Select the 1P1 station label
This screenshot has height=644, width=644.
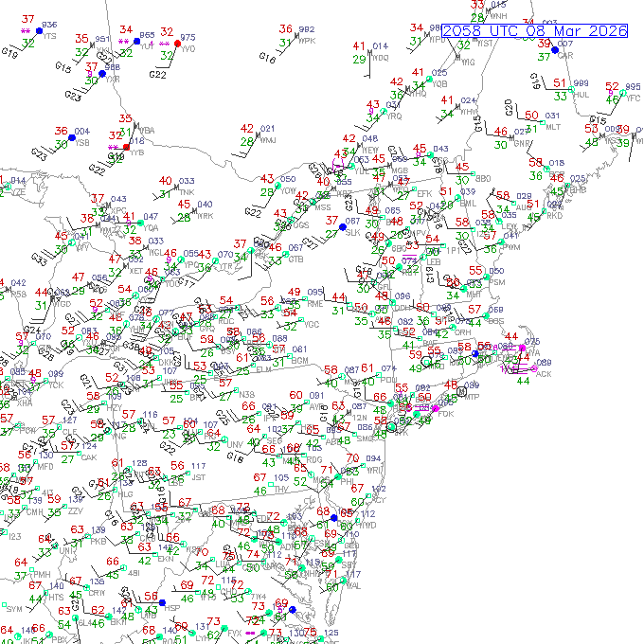pyautogui.click(x=453, y=251)
